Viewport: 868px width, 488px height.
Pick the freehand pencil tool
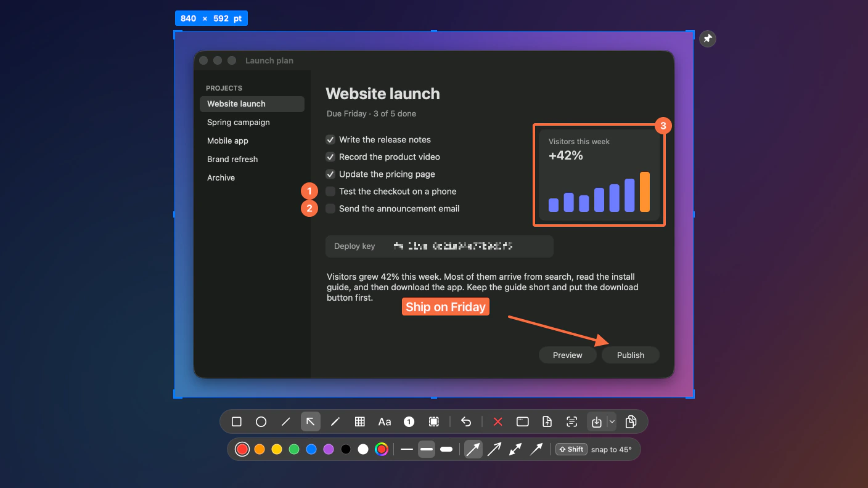coord(335,422)
